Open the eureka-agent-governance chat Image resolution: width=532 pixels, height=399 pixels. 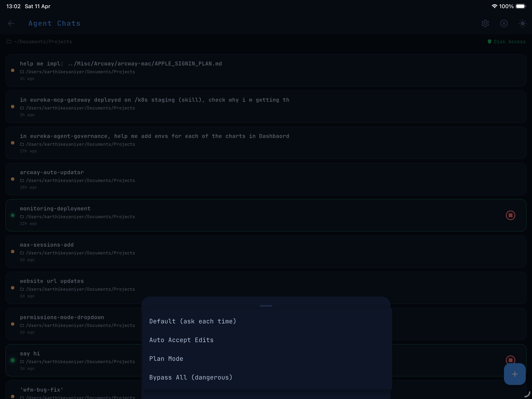click(x=266, y=143)
